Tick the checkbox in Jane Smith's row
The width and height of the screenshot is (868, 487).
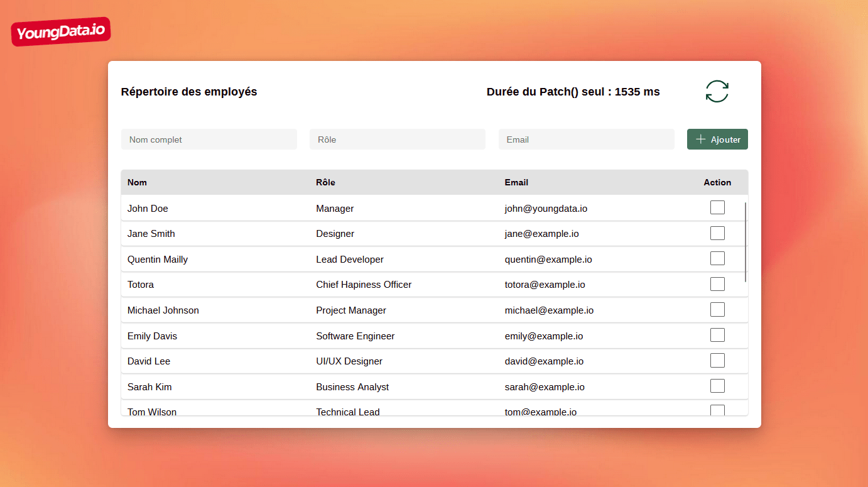point(717,233)
